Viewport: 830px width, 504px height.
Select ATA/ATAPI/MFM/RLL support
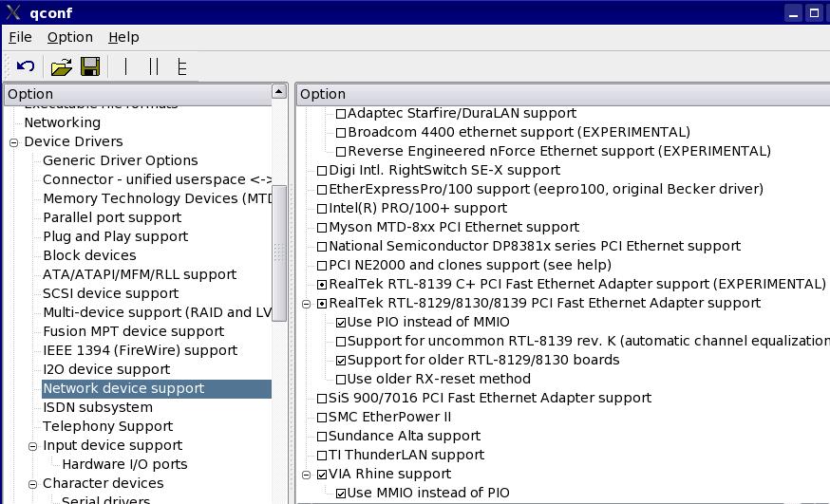[140, 274]
